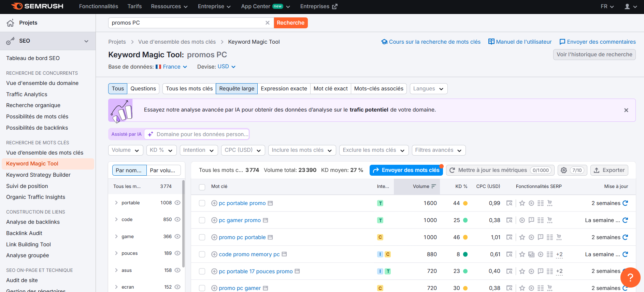This screenshot has width=644, height=292.
Task: Close the AI analysis banner
Action: [x=626, y=110]
